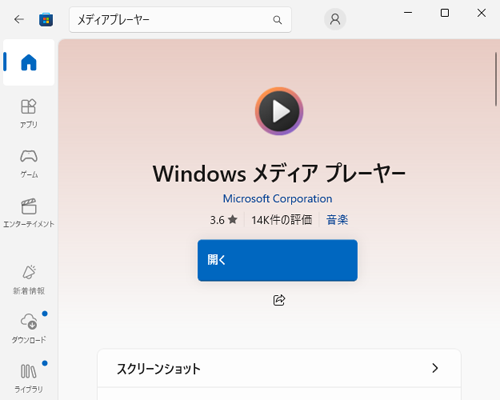Open the 音楽 category link
This screenshot has height=400, width=500.
(337, 220)
